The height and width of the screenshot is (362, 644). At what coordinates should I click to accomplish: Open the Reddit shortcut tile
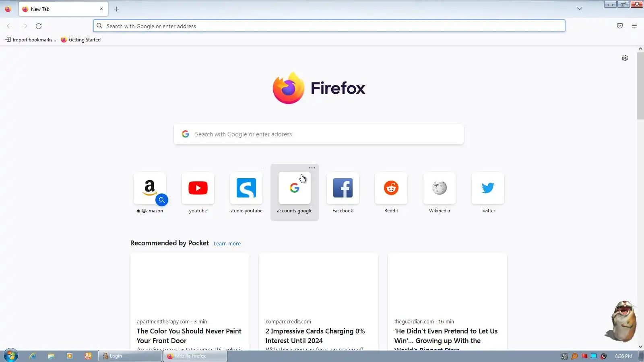pyautogui.click(x=391, y=188)
